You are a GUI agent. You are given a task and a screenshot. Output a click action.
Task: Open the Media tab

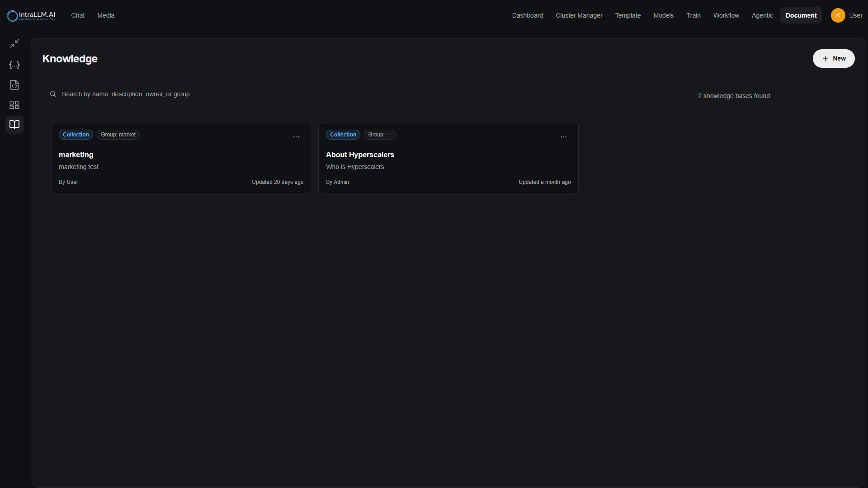pos(106,15)
